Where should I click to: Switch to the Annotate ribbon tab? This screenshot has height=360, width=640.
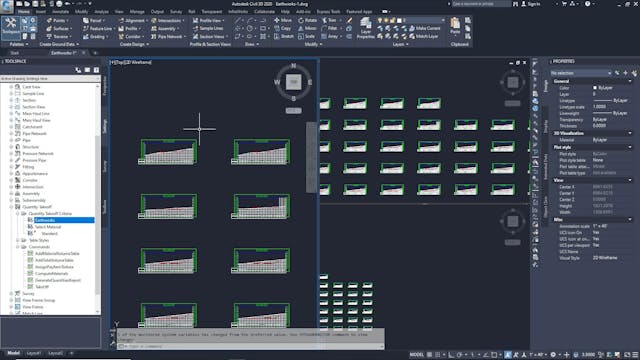(60, 12)
